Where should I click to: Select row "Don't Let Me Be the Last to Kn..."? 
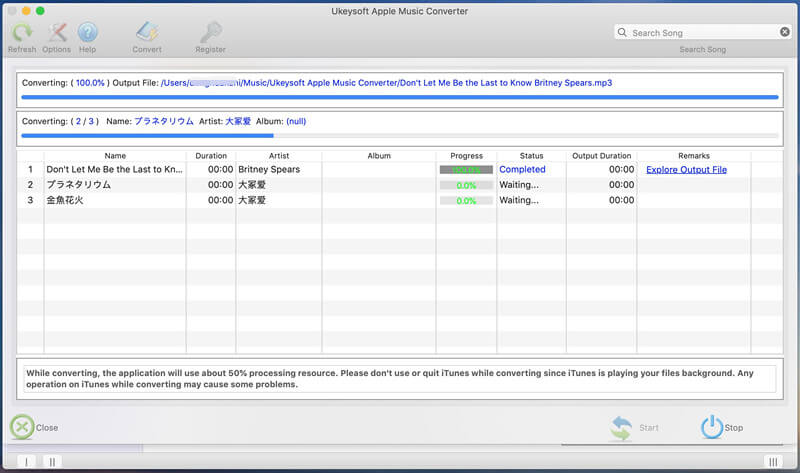click(399, 169)
